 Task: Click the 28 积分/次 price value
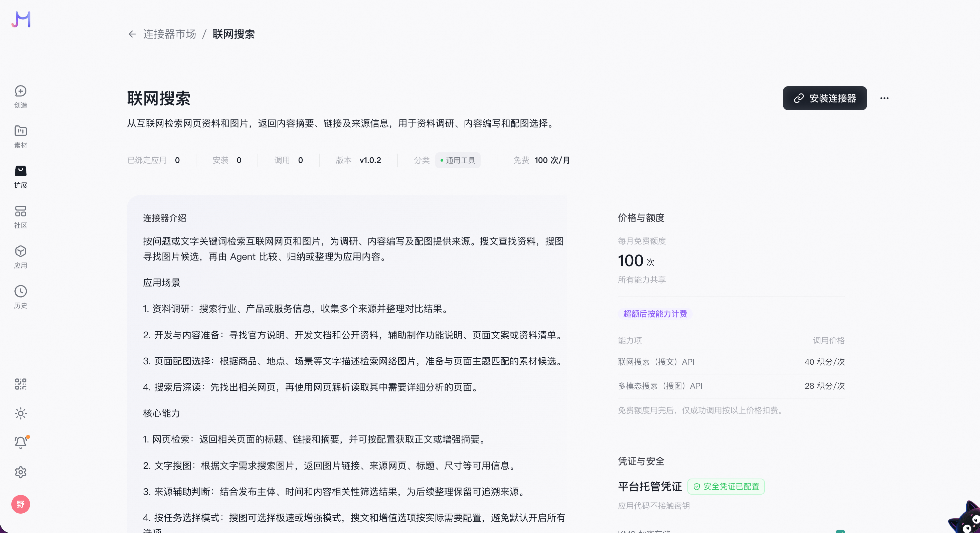(x=824, y=386)
